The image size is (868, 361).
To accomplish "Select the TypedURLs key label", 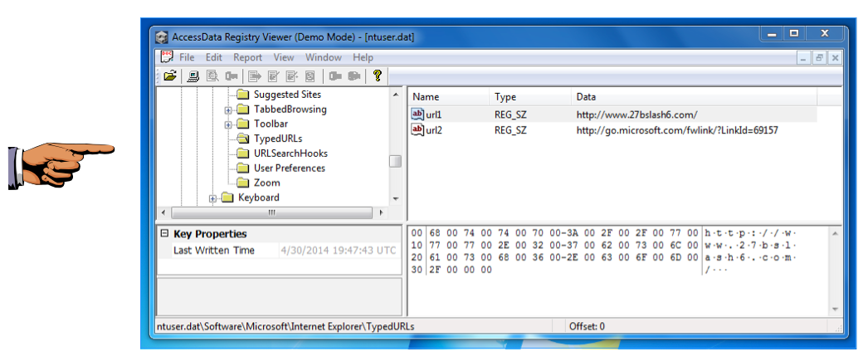I will (278, 139).
